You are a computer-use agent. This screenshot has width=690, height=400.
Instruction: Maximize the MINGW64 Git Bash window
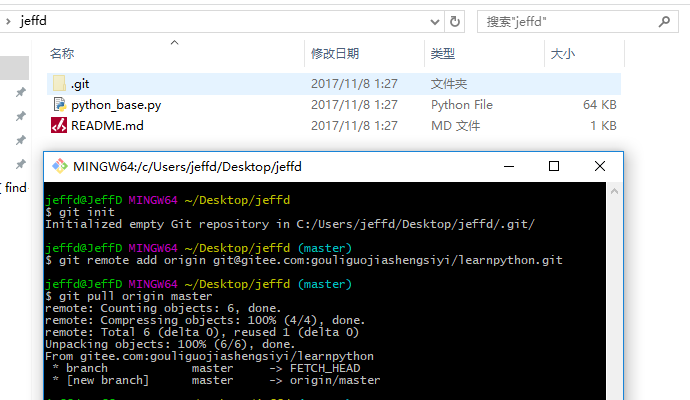[554, 166]
